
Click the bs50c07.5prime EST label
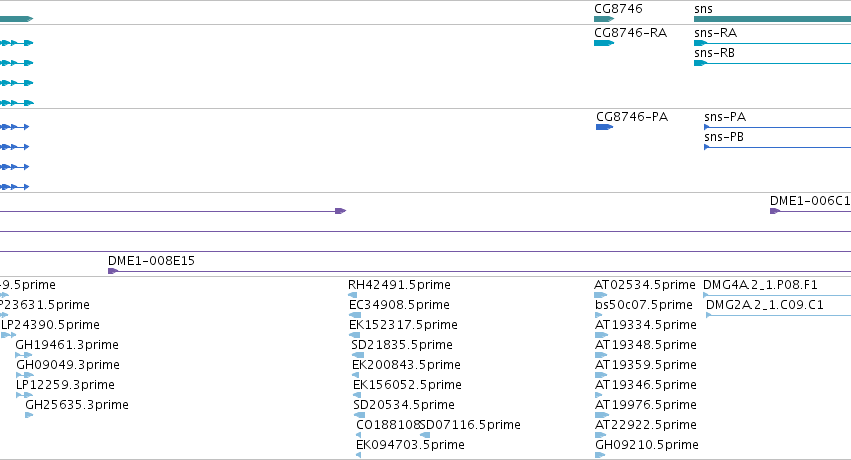[x=644, y=305]
